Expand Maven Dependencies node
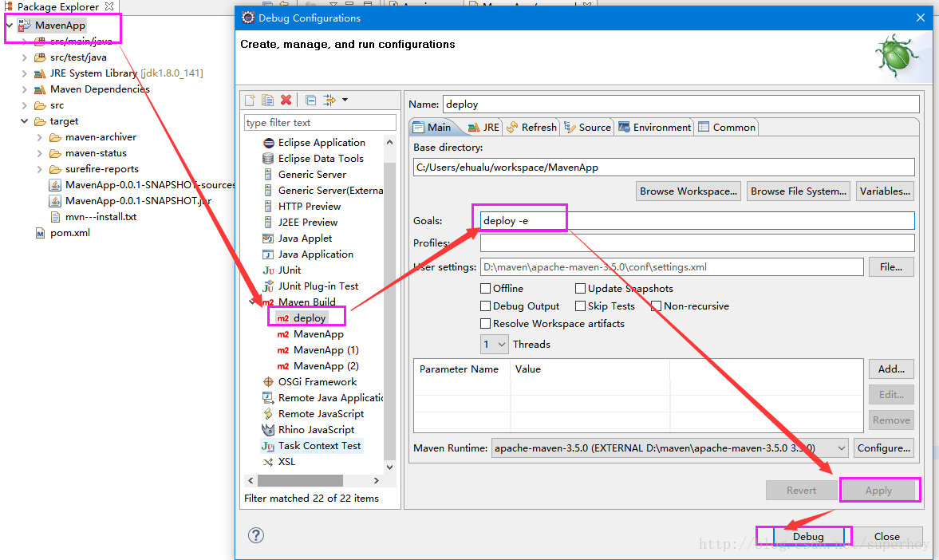This screenshot has height=560, width=939. pos(25,89)
